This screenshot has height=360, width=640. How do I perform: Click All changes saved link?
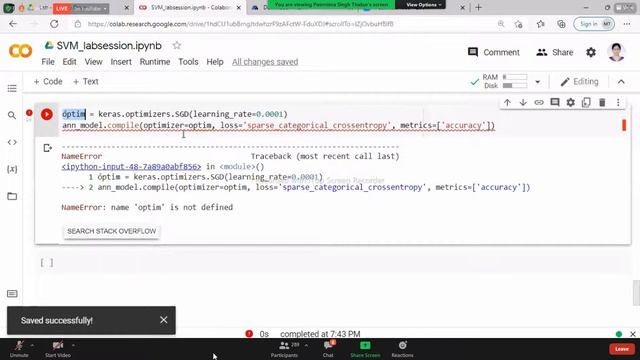coord(265,62)
